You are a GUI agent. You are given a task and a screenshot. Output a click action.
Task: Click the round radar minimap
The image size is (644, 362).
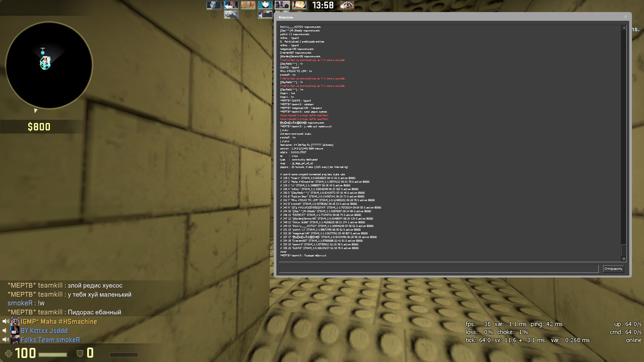point(49,65)
